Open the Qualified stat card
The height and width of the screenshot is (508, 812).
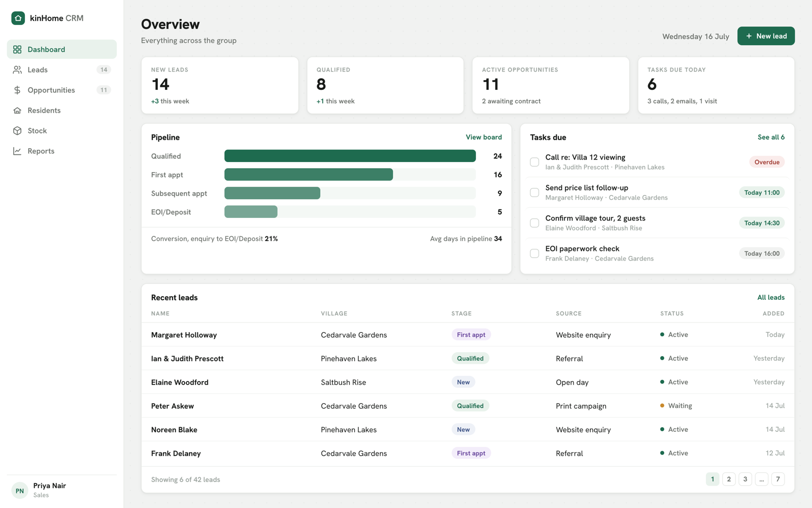tap(385, 85)
